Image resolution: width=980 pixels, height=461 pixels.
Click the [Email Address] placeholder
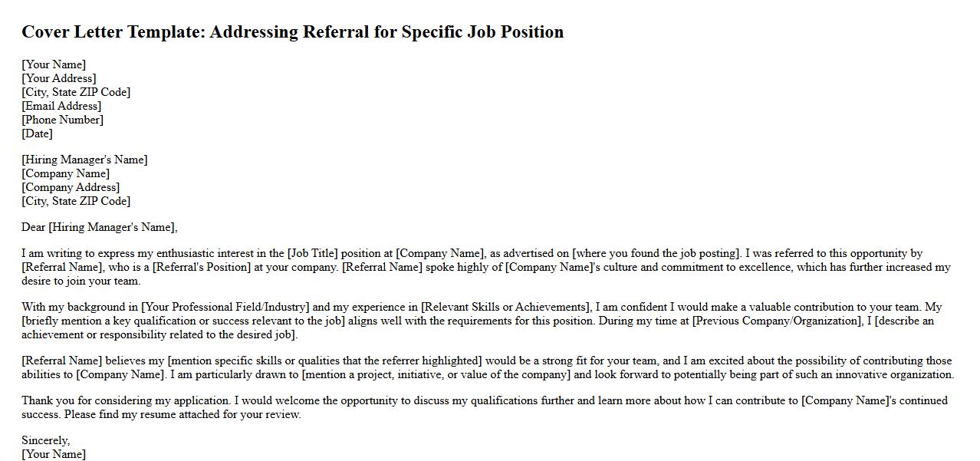tap(61, 106)
